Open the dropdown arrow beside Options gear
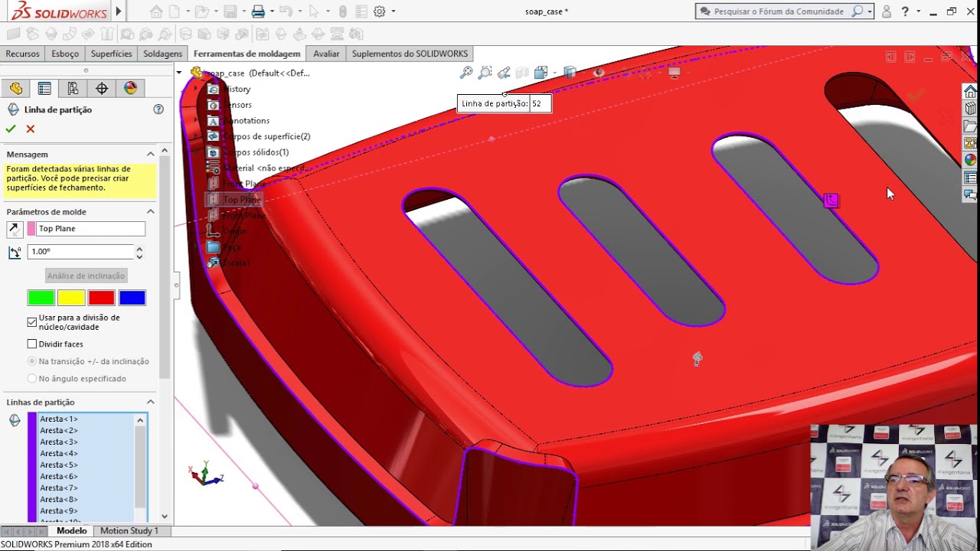Viewport: 980px width, 551px height. click(394, 11)
